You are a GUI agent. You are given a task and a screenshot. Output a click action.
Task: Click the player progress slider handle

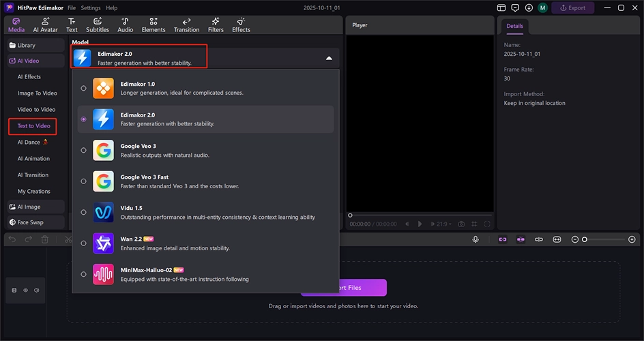point(350,216)
